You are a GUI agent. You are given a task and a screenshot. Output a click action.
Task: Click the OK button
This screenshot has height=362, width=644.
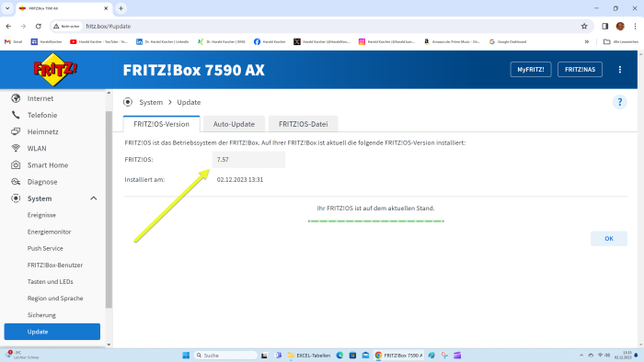pyautogui.click(x=609, y=239)
